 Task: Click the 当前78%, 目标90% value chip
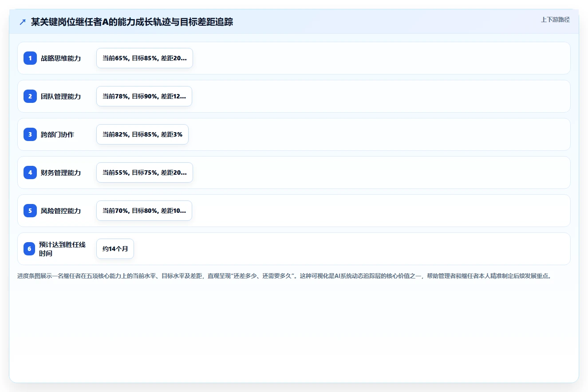(x=144, y=96)
